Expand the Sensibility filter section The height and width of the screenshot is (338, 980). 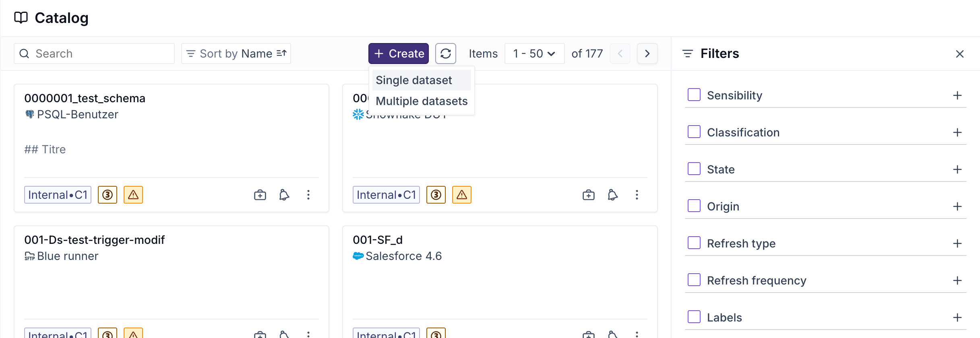[957, 95]
